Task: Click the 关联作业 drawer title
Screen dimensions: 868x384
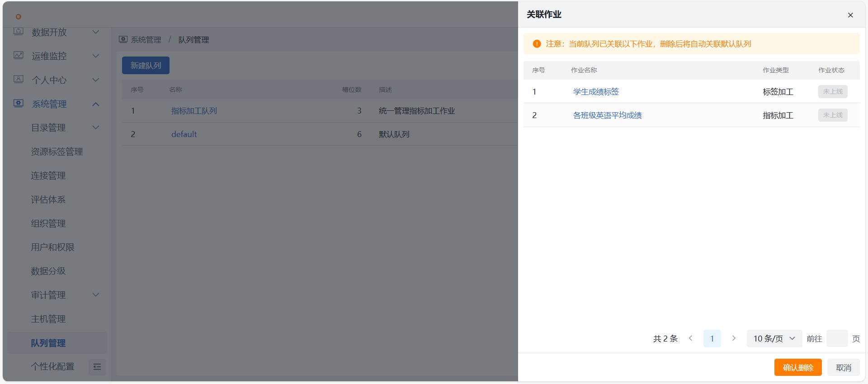Action: pos(544,14)
